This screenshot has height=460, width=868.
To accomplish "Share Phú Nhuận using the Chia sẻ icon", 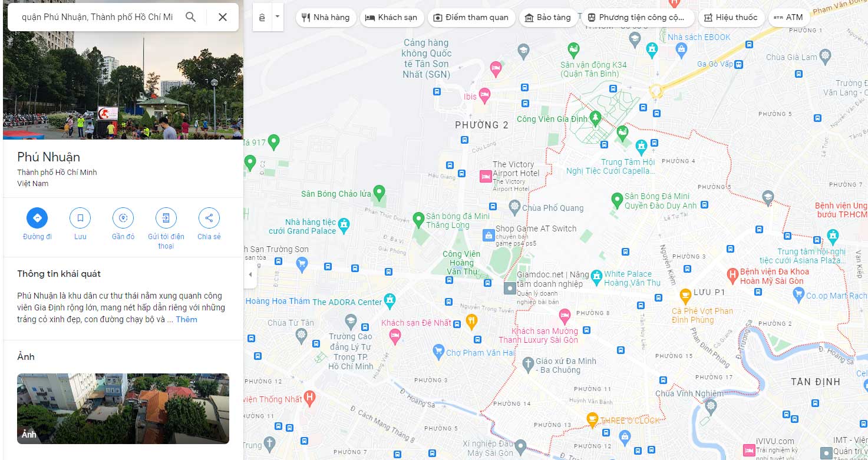I will (x=209, y=218).
